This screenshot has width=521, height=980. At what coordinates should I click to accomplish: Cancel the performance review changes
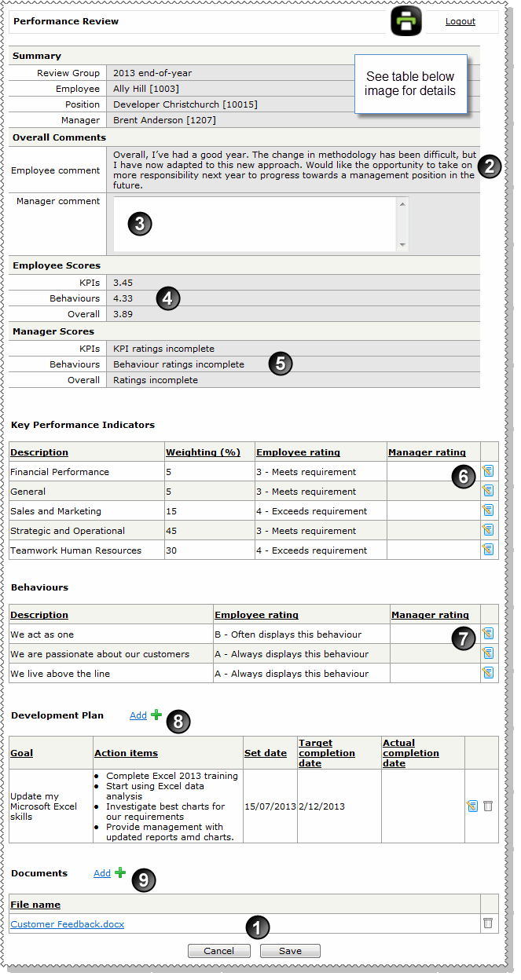click(x=218, y=950)
